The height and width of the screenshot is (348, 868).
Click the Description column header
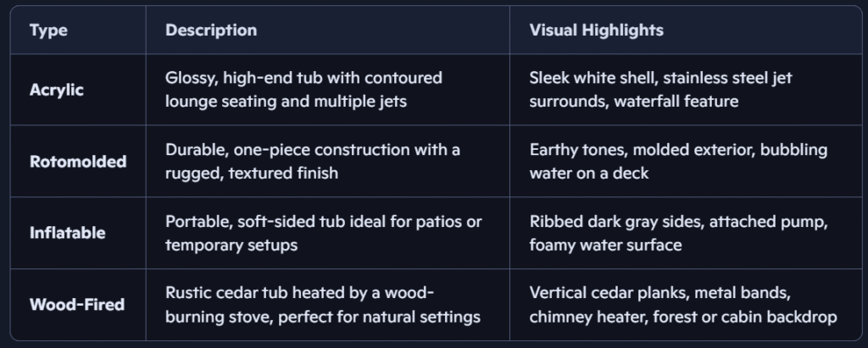211,30
